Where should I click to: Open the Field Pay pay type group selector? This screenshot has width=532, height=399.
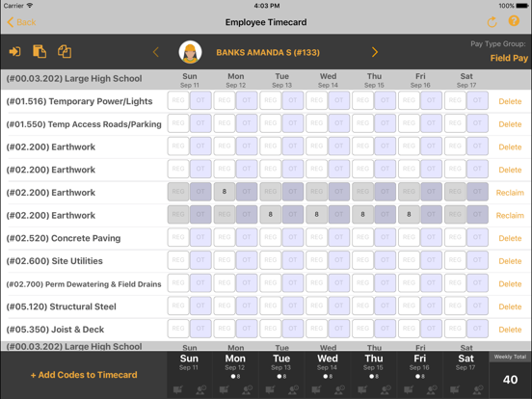click(x=509, y=58)
